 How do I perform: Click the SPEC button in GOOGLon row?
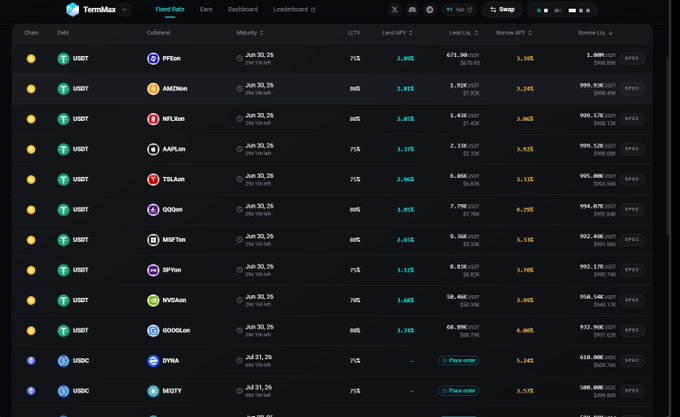click(632, 331)
